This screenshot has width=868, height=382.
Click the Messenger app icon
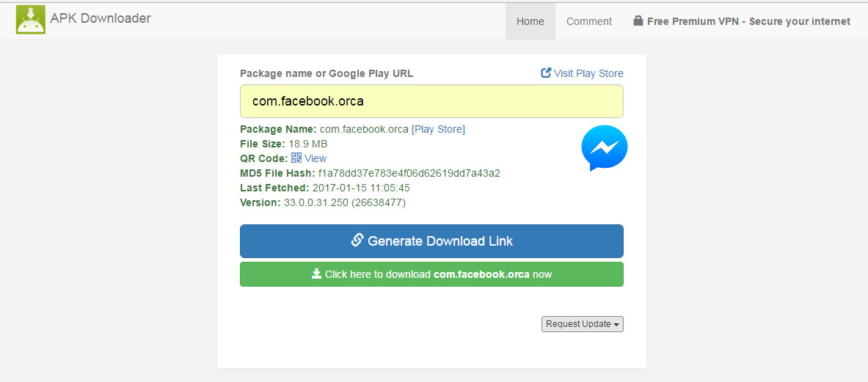point(605,147)
